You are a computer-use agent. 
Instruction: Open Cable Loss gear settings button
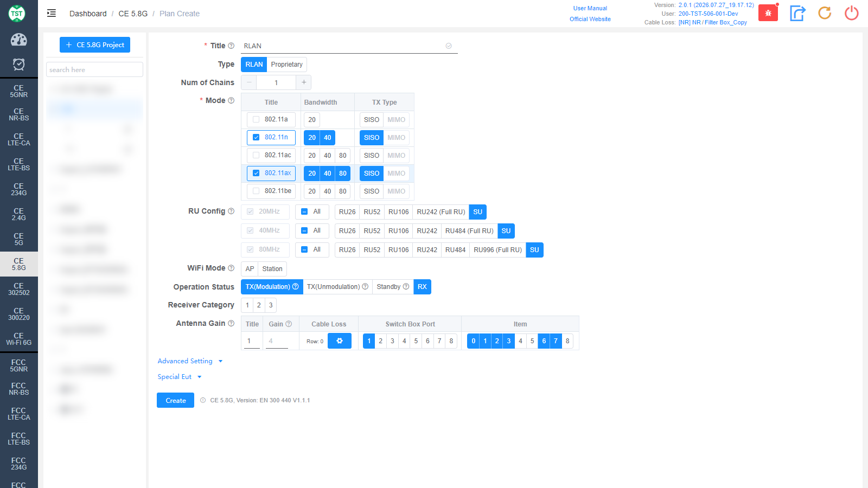[340, 341]
